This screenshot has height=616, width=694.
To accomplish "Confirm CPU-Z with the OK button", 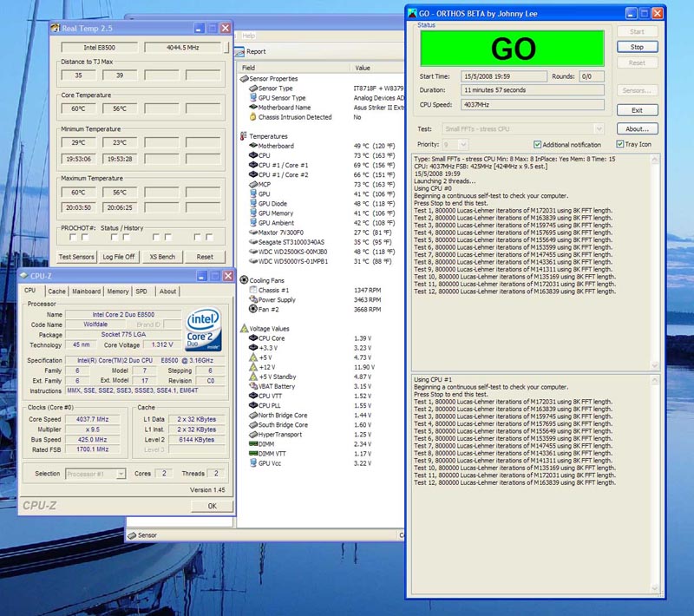I will pos(212,506).
